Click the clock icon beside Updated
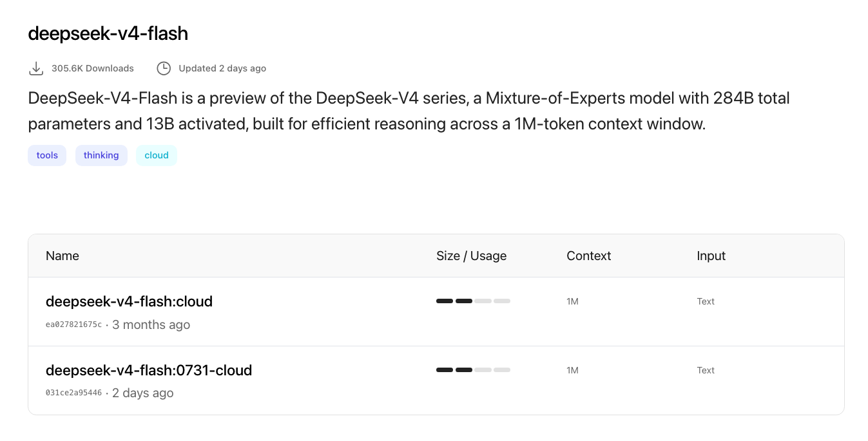Viewport: 868px width, 441px height. (x=164, y=68)
